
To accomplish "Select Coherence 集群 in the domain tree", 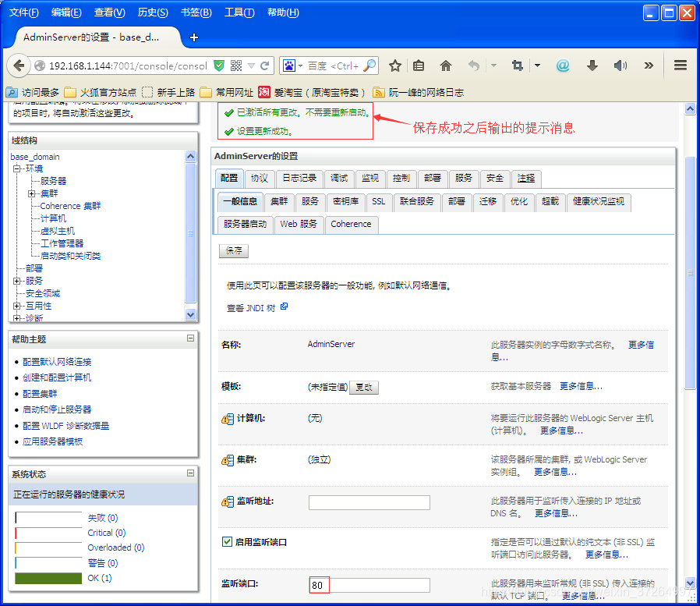I will click(70, 206).
